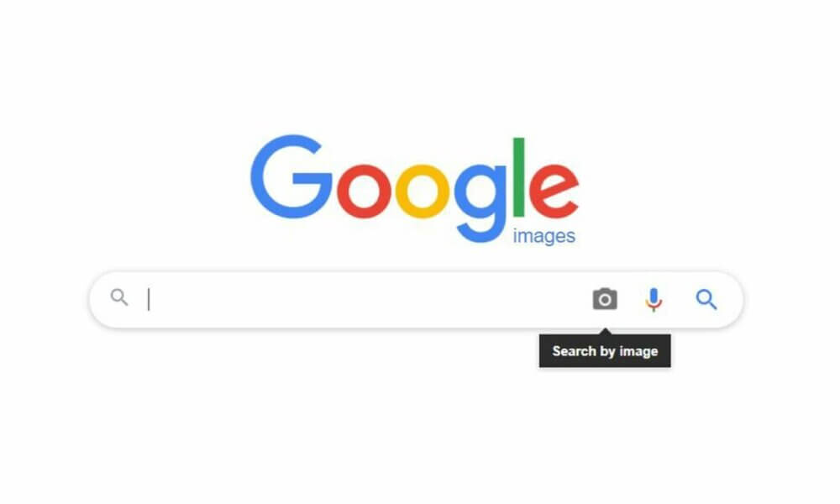This screenshot has height=504, width=840.
Task: Click gray magnifier icon inside search bar
Action: pos(119,297)
